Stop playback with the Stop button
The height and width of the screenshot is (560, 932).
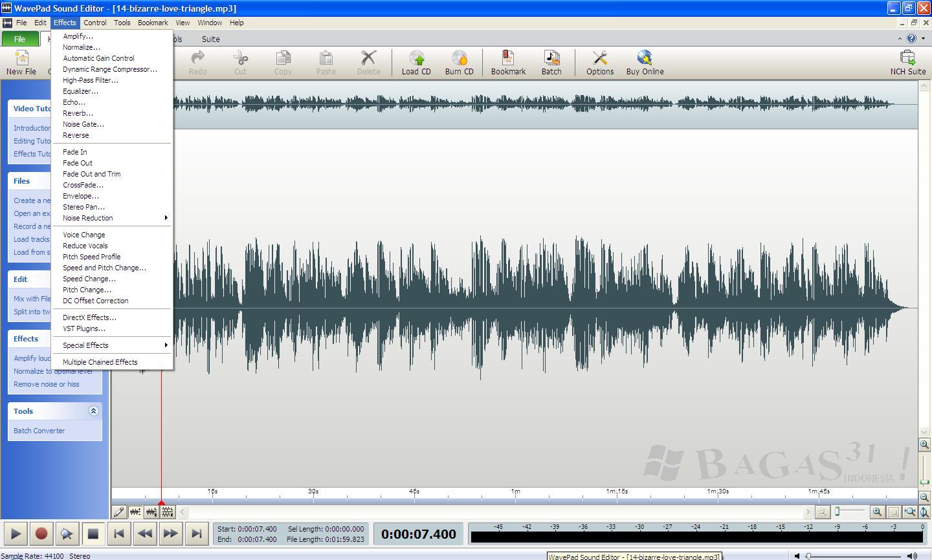[x=93, y=534]
